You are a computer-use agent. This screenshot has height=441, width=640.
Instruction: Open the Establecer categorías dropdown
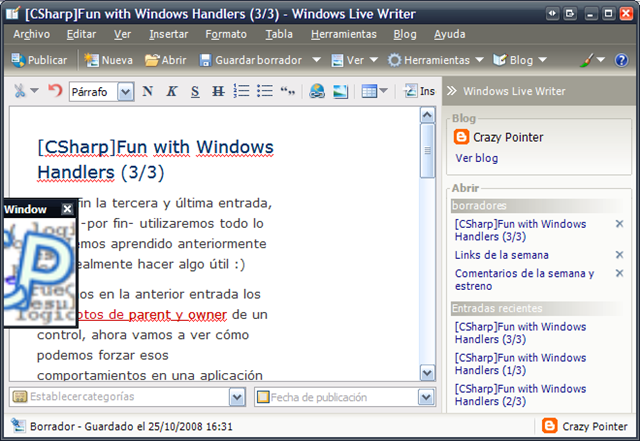click(x=237, y=397)
